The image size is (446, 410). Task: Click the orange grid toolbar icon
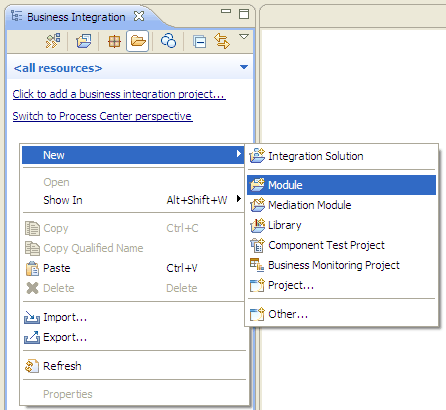[x=114, y=42]
